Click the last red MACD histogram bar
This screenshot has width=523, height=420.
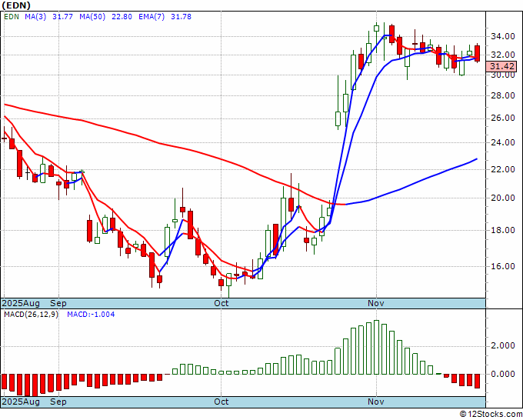click(477, 381)
